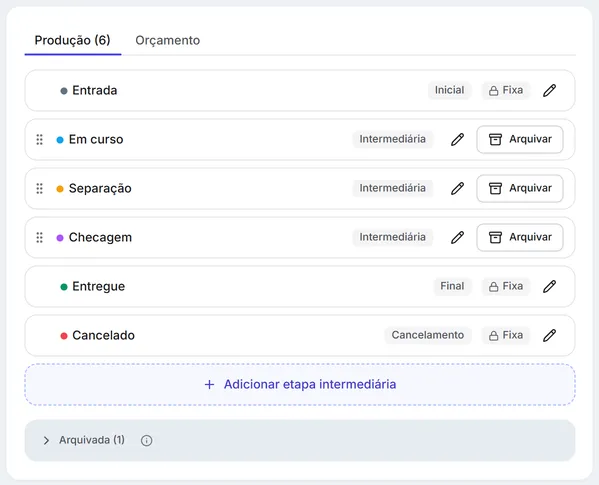Click the lock Fixa badge on Cancelado
Image resolution: width=599 pixels, height=485 pixels.
[x=506, y=335]
